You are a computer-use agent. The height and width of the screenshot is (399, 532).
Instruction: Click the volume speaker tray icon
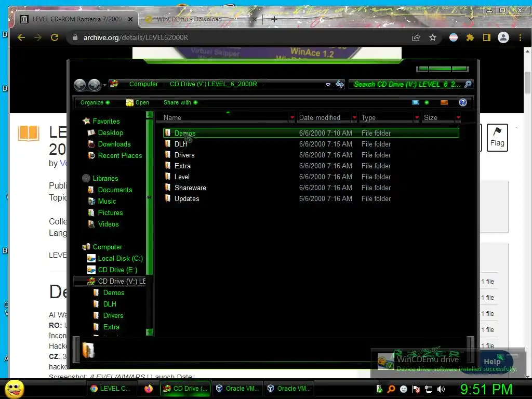[x=441, y=389]
